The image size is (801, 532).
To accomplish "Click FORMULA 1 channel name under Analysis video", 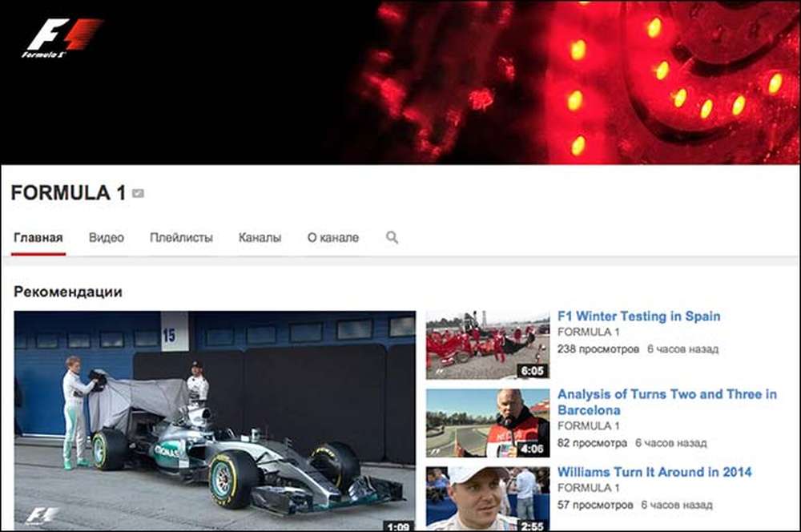I will (589, 425).
